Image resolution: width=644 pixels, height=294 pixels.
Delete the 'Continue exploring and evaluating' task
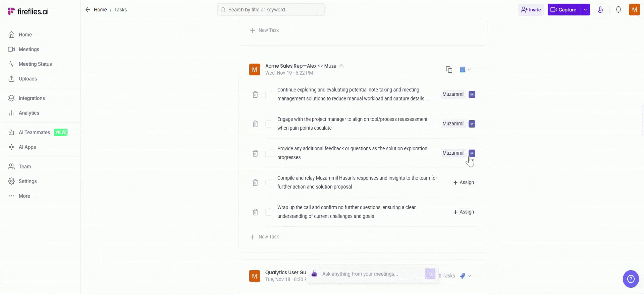click(x=255, y=94)
